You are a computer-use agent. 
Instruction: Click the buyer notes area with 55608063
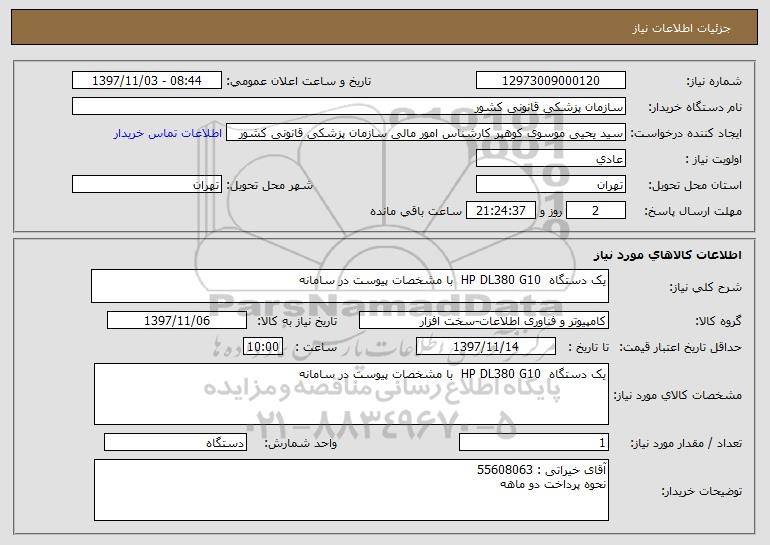point(351,490)
